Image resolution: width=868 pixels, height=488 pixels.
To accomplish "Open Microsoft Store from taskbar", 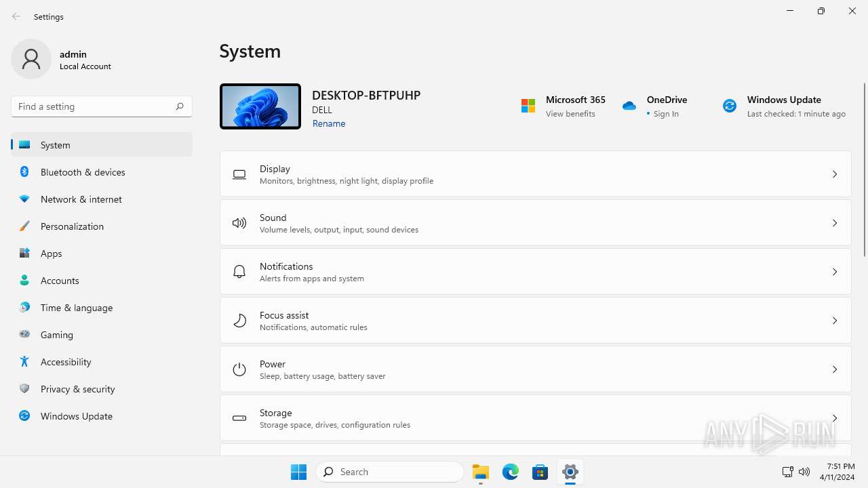I will (x=540, y=472).
